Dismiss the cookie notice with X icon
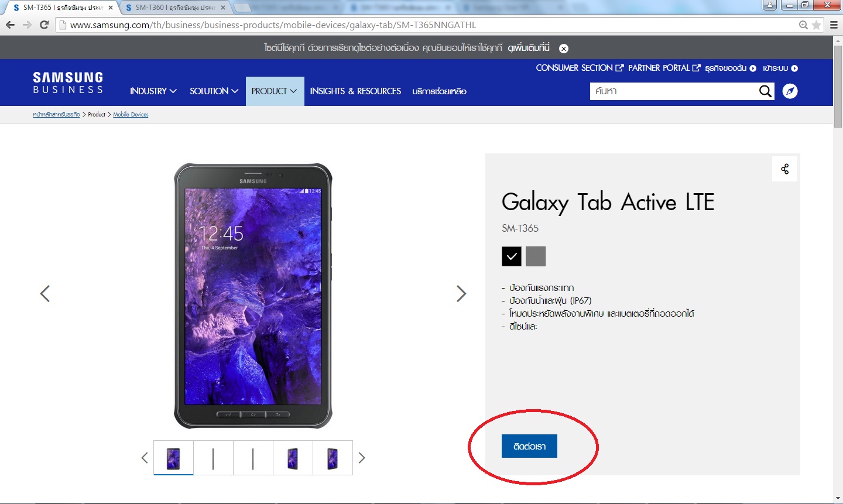Viewport: 843px width, 504px height. point(564,49)
